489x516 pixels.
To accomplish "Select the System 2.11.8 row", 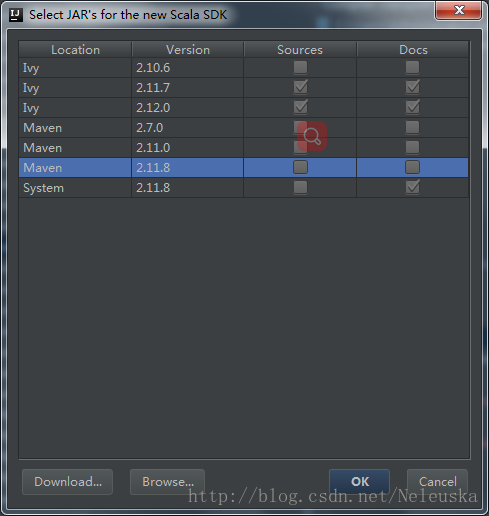I will click(x=244, y=188).
